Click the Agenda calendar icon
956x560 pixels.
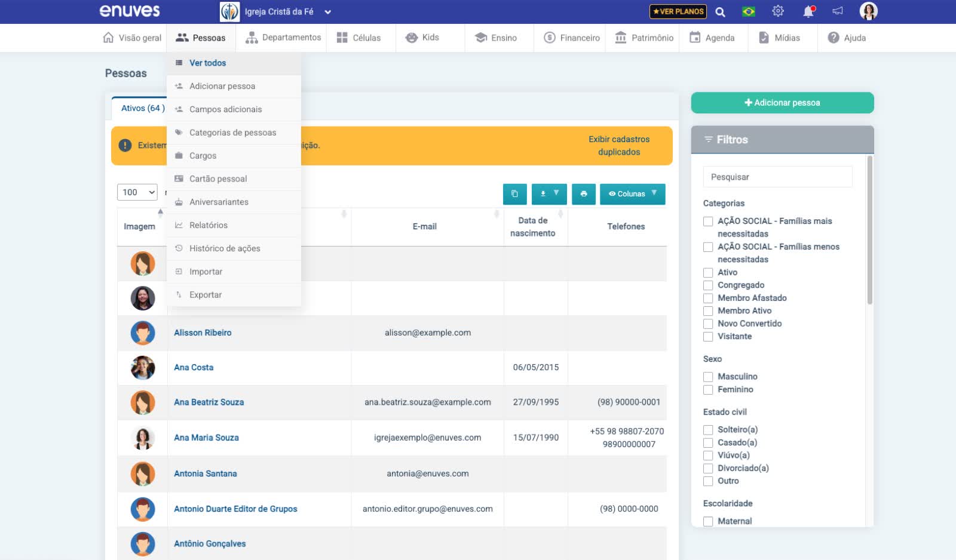[x=695, y=38]
